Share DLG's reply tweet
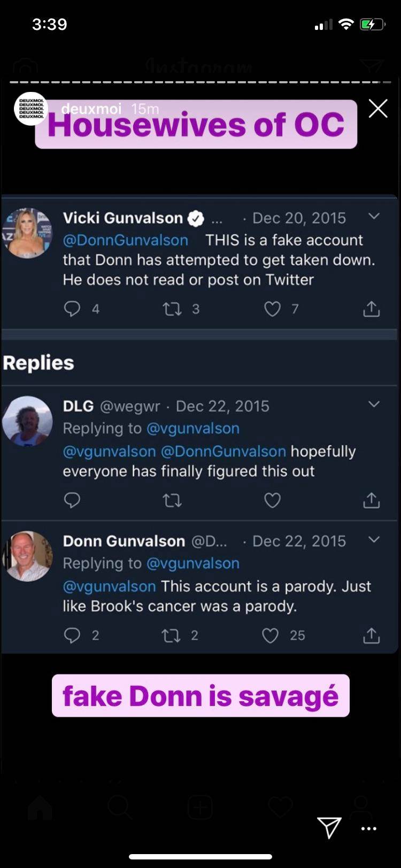The height and width of the screenshot is (868, 401). tap(371, 500)
